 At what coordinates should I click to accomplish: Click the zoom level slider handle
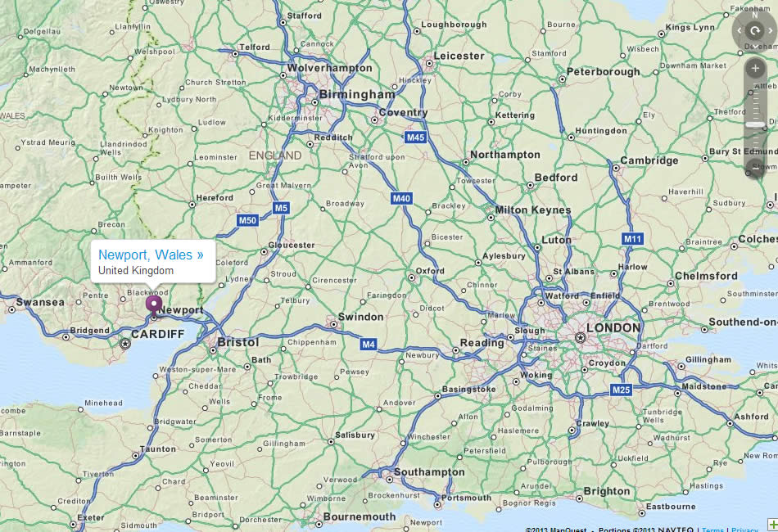[755, 125]
